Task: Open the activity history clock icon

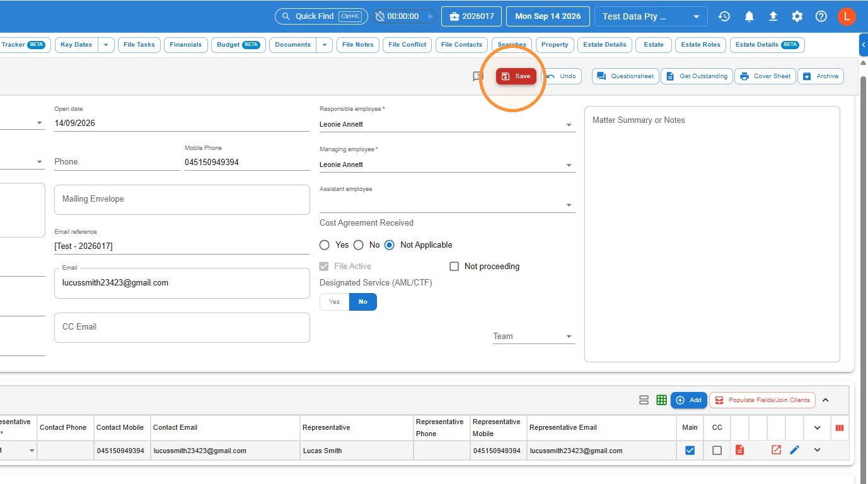Action: click(724, 16)
